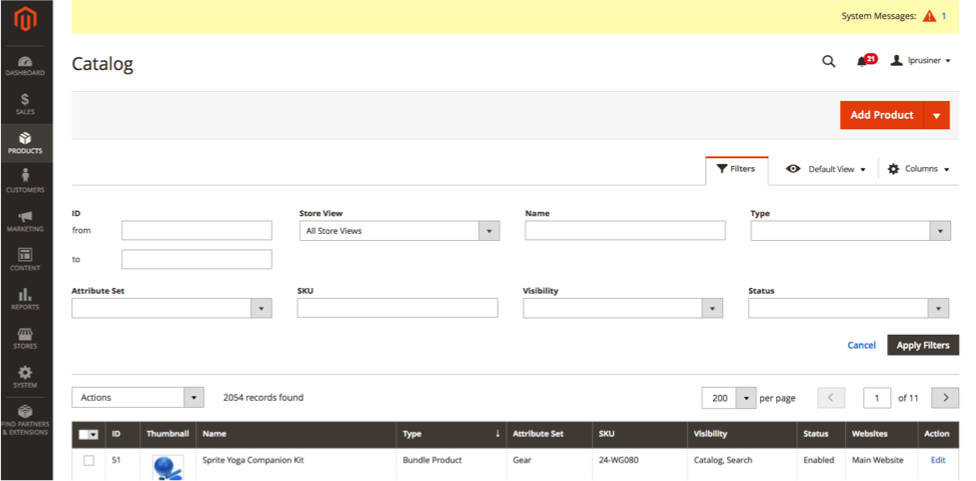This screenshot has width=976, height=481.
Task: Open the Marketing sidebar menu
Action: click(x=26, y=221)
